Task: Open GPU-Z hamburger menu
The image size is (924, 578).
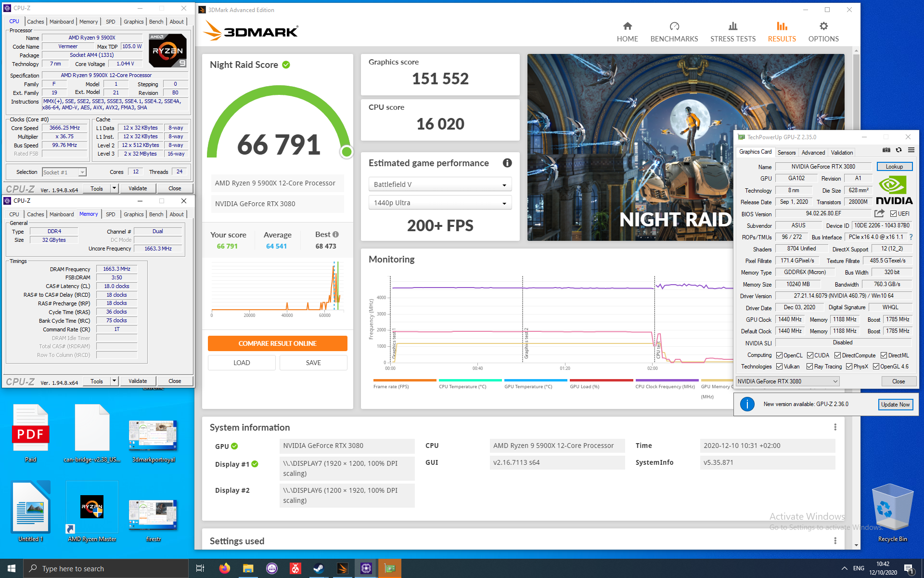Action: point(911,150)
